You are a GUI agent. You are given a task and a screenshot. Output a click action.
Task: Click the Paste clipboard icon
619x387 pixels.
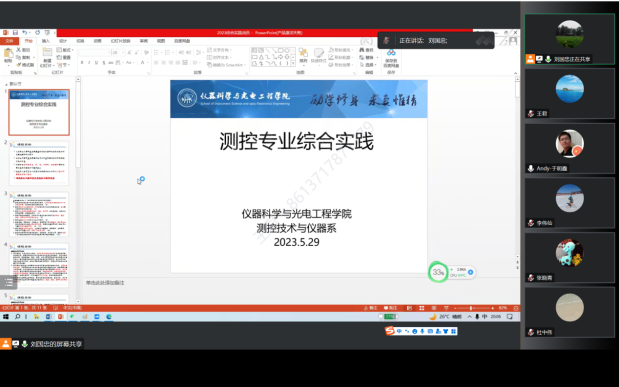point(8,54)
